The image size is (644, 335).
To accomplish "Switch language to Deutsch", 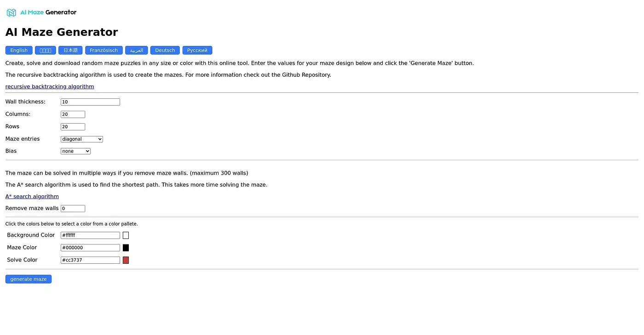I will (165, 50).
